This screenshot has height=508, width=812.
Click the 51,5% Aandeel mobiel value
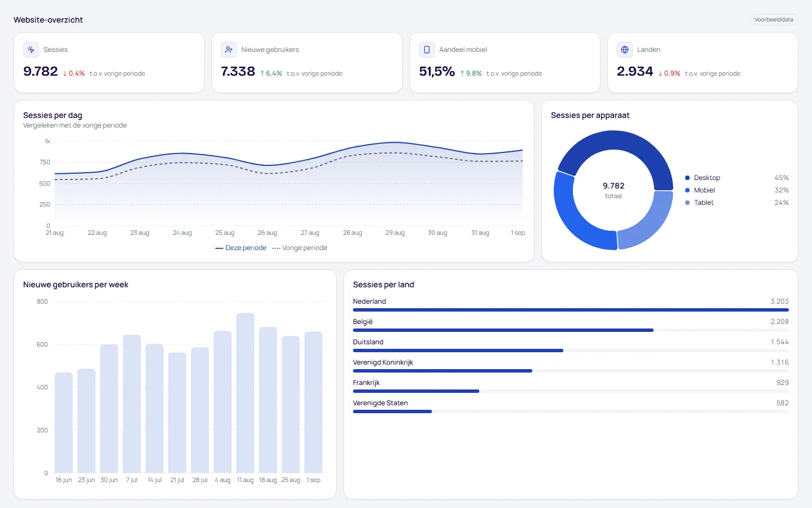[x=437, y=71]
